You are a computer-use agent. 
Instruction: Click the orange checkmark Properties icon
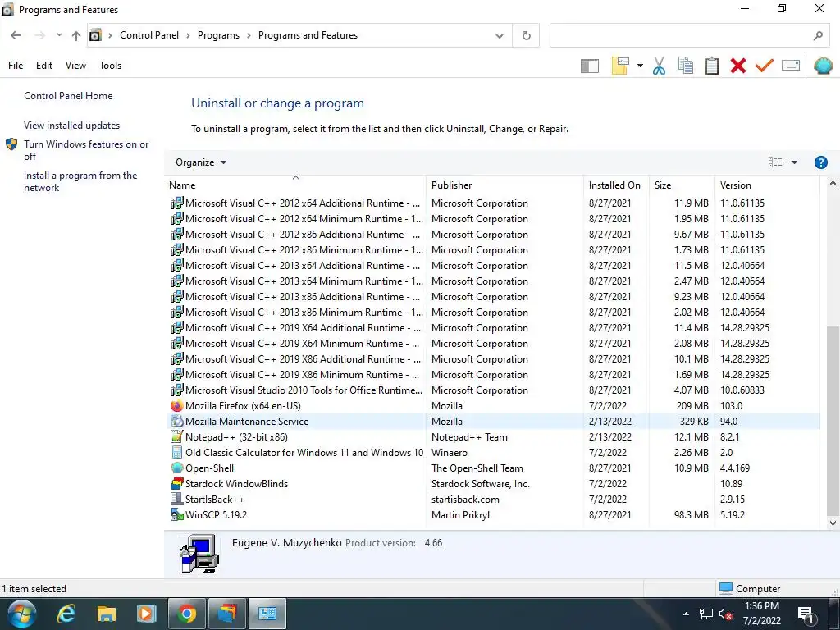point(765,66)
